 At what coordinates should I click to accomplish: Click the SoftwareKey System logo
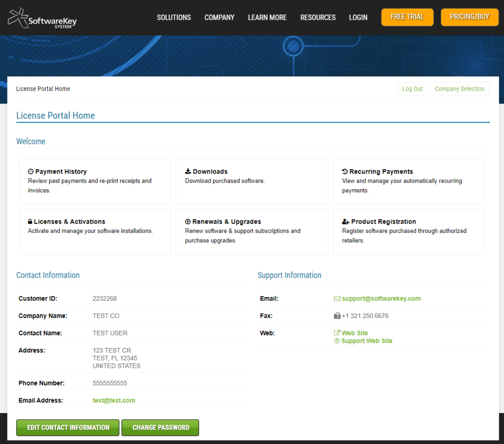[x=42, y=18]
